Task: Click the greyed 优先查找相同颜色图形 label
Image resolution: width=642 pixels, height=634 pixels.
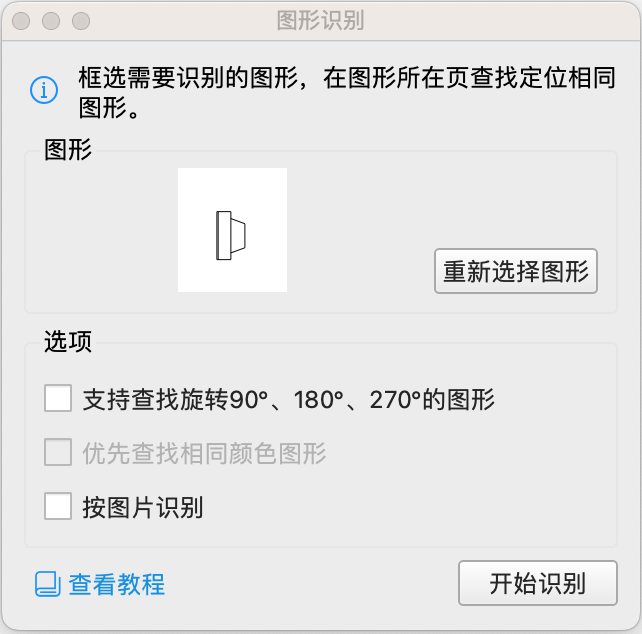Action: [205, 454]
